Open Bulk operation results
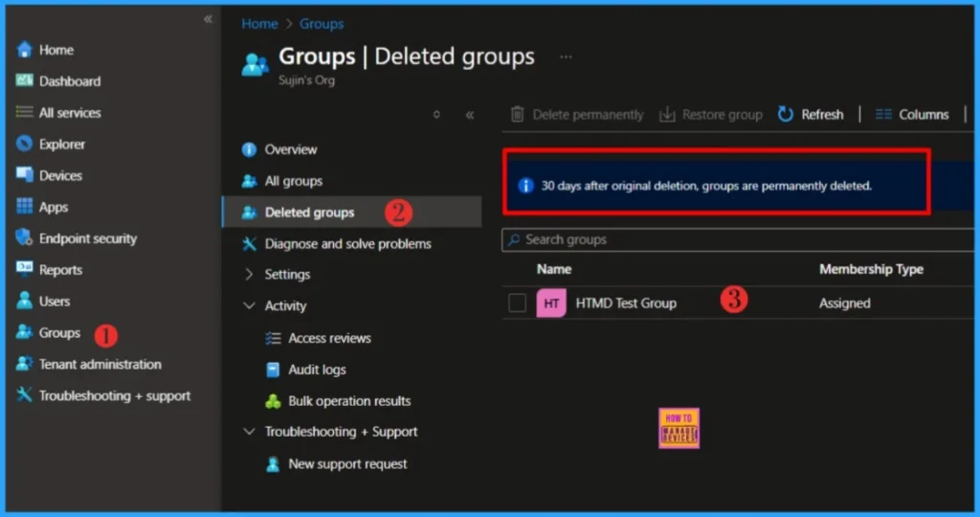980x517 pixels. [x=349, y=401]
